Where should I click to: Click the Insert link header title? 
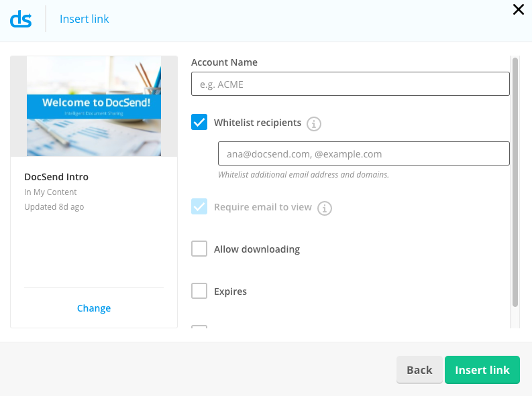point(84,19)
